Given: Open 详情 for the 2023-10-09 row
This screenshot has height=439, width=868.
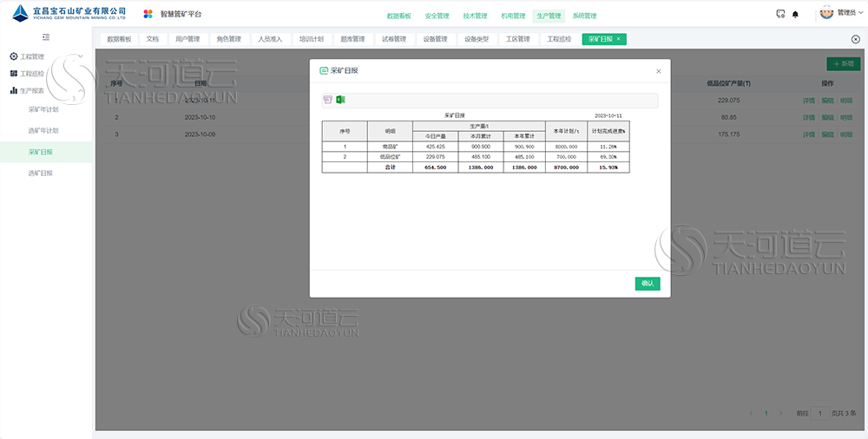Looking at the screenshot, I should pyautogui.click(x=809, y=134).
